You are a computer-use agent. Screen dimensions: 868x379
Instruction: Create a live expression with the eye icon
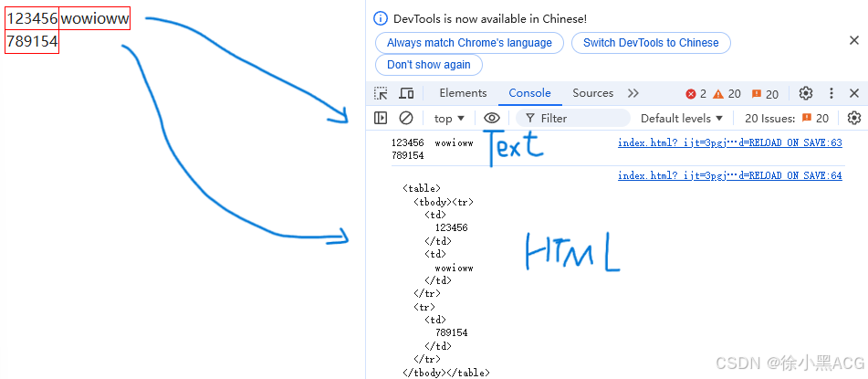pyautogui.click(x=492, y=118)
